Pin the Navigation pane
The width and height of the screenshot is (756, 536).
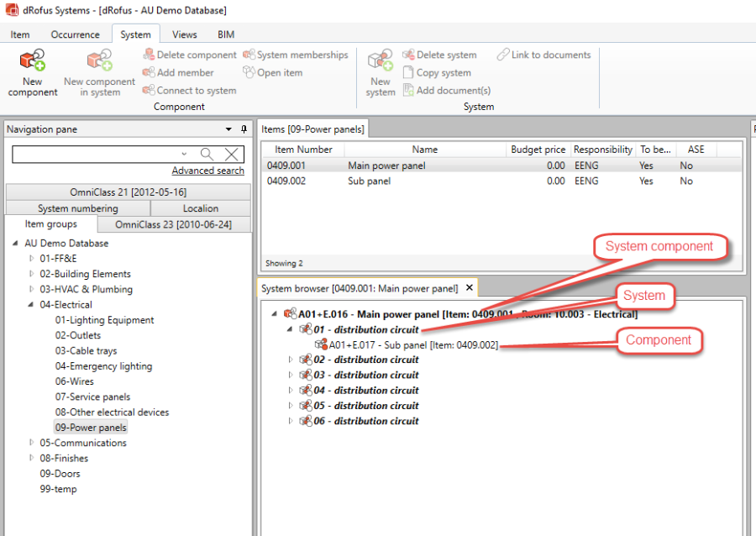(244, 129)
